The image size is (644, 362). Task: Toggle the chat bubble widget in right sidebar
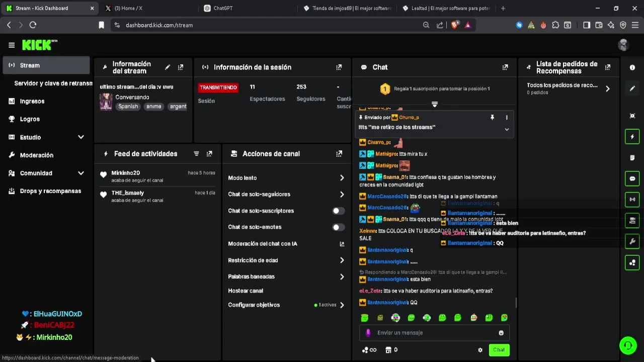(632, 178)
